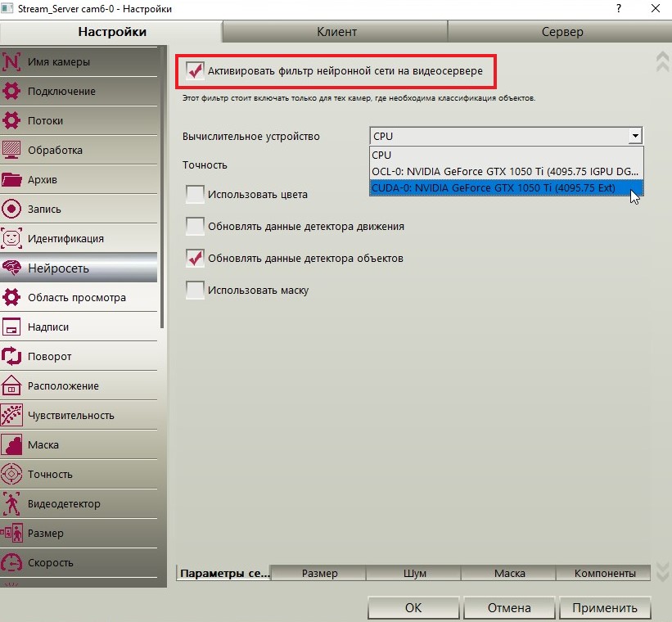Toggle Обновлять данные детектора движения checkbox

[x=195, y=226]
